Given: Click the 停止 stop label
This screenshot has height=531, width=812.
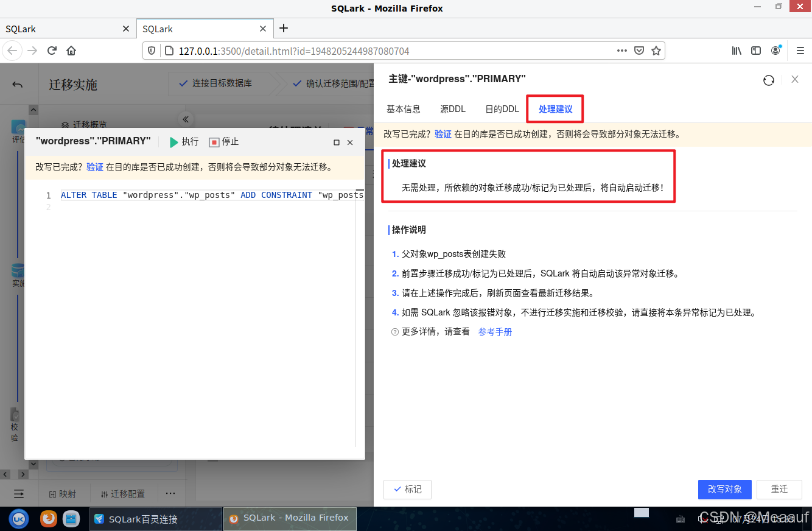Looking at the screenshot, I should 231,142.
